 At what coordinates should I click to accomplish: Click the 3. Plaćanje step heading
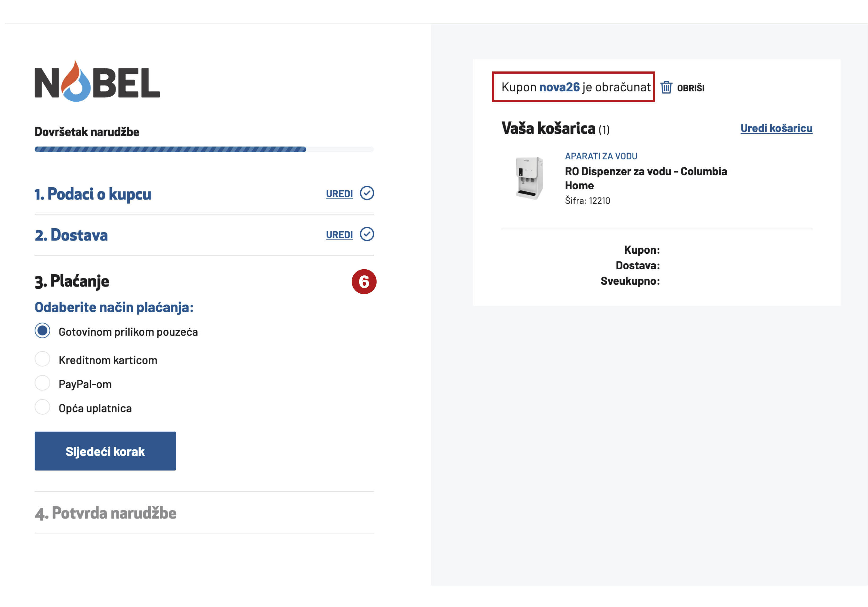(72, 281)
